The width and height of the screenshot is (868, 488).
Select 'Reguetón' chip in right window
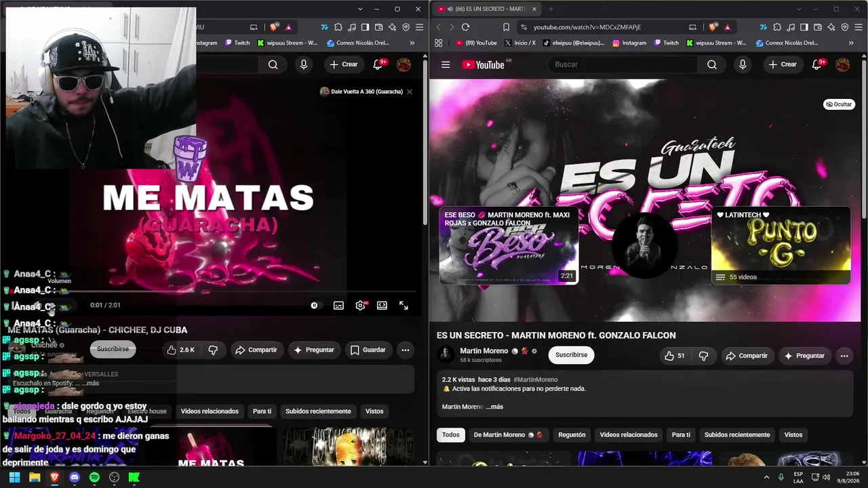pos(572,435)
